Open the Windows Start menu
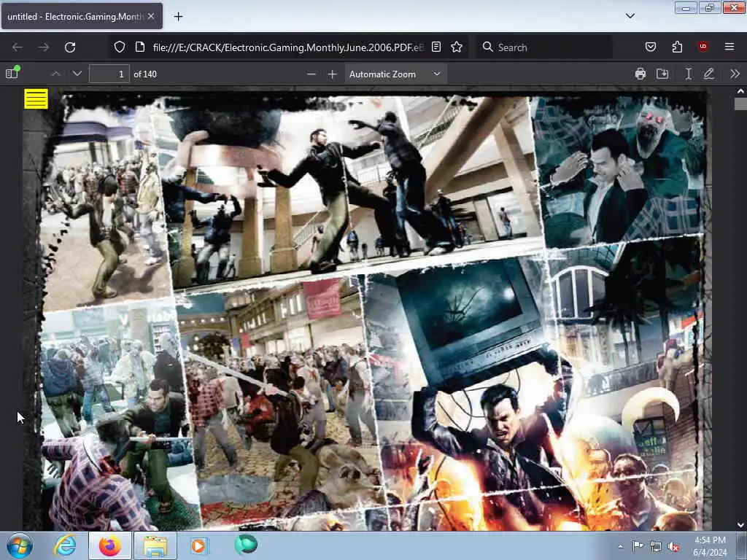The height and width of the screenshot is (560, 747). [x=19, y=545]
